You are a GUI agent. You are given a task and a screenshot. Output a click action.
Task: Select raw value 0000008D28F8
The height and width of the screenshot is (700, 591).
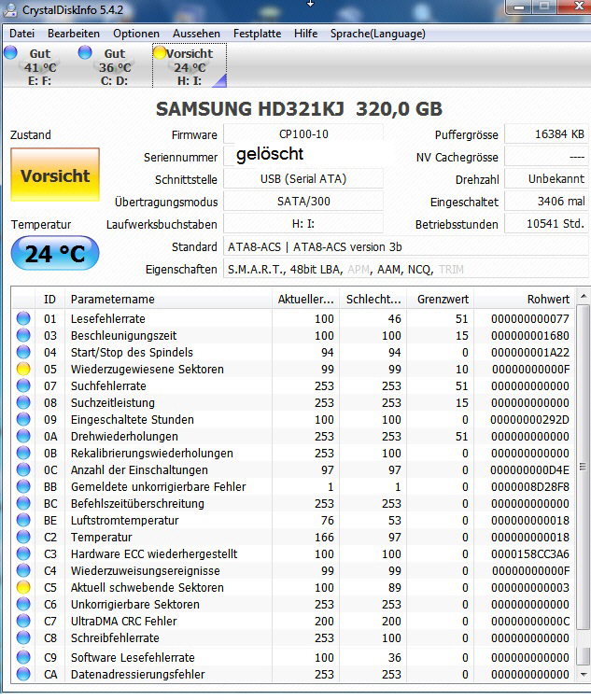point(530,486)
